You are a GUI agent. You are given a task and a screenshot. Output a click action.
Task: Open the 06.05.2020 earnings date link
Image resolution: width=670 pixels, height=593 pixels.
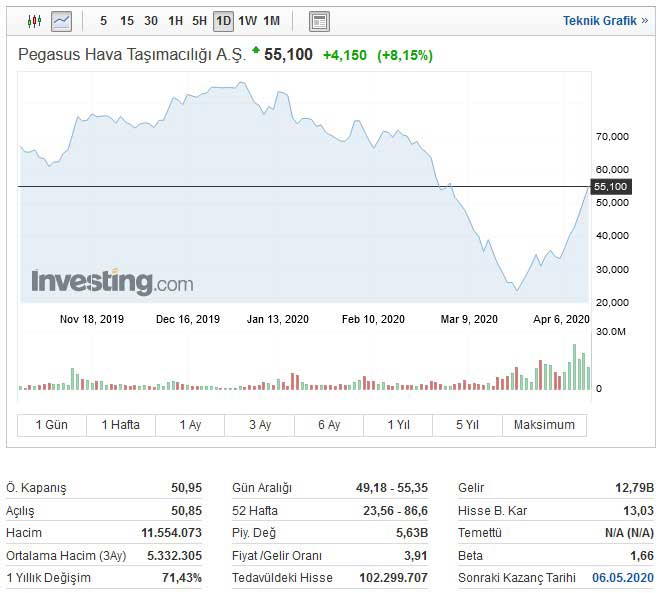tap(623, 578)
